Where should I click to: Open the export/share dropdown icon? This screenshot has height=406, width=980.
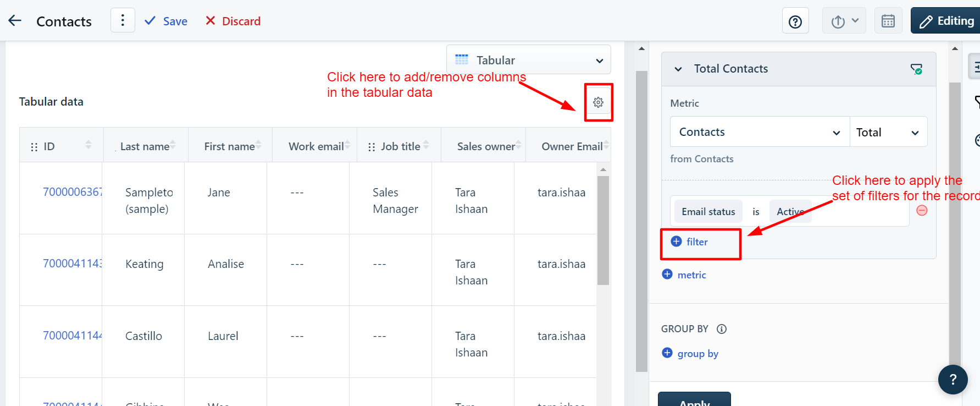[x=844, y=21]
